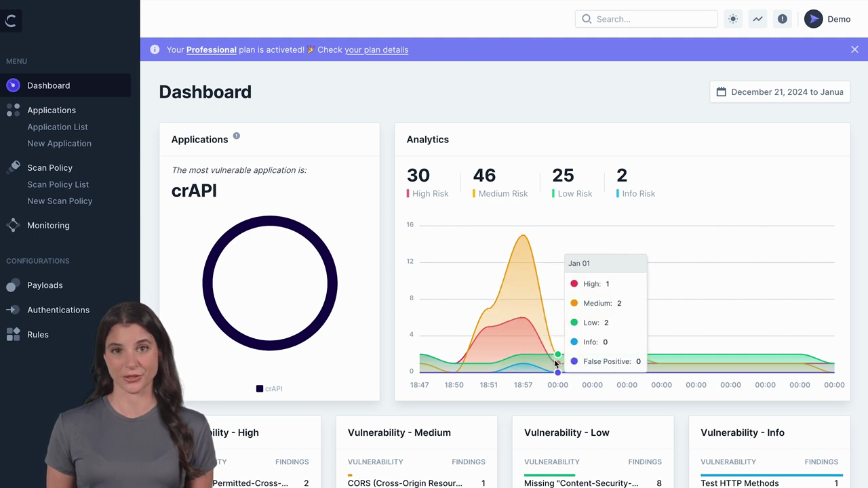
Task: Click the Applications icon in the sidebar
Action: click(13, 110)
